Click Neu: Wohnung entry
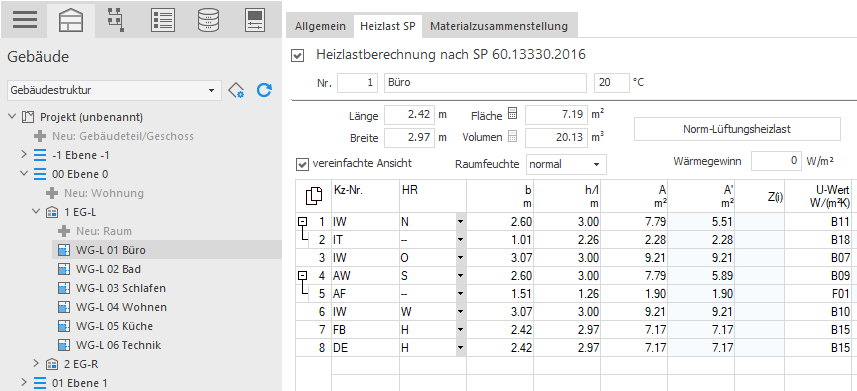 tap(104, 193)
